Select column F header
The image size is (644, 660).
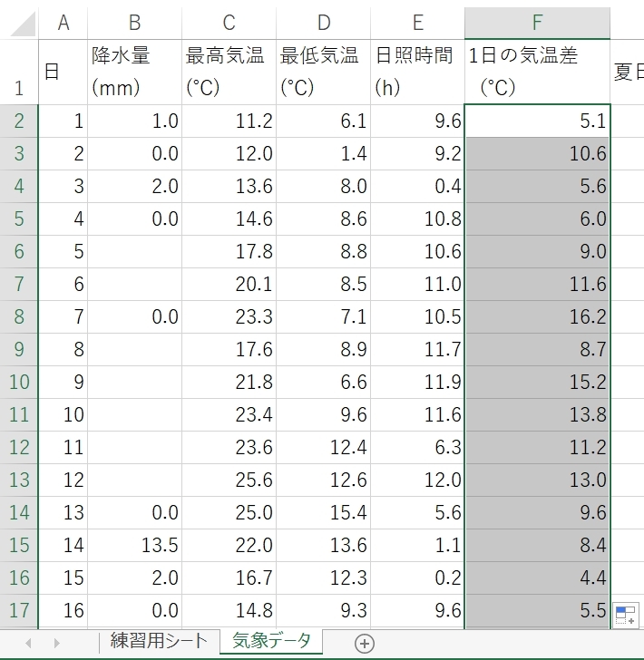pos(537,24)
